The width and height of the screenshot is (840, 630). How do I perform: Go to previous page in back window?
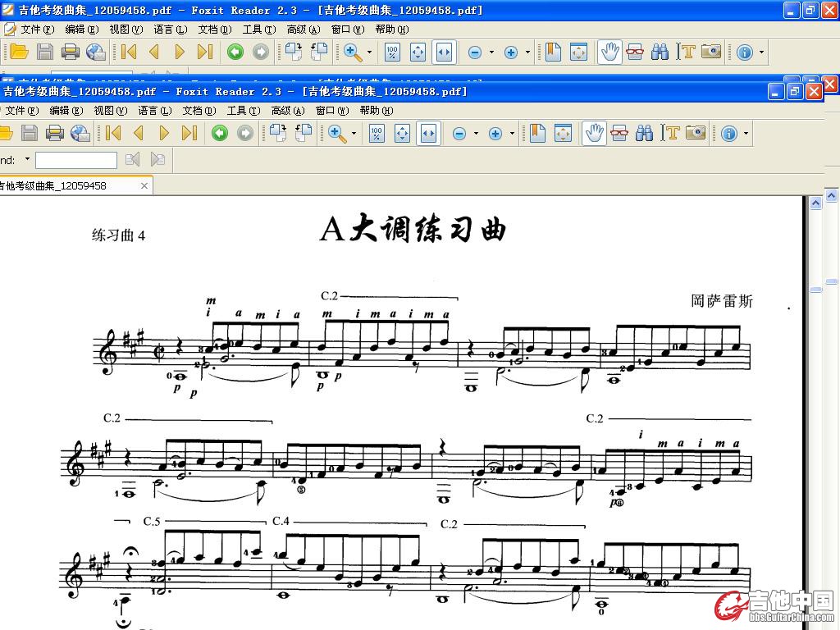[x=154, y=52]
